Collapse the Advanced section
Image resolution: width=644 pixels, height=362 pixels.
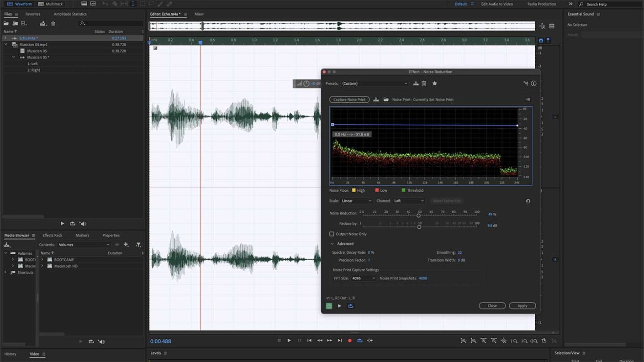(x=333, y=243)
